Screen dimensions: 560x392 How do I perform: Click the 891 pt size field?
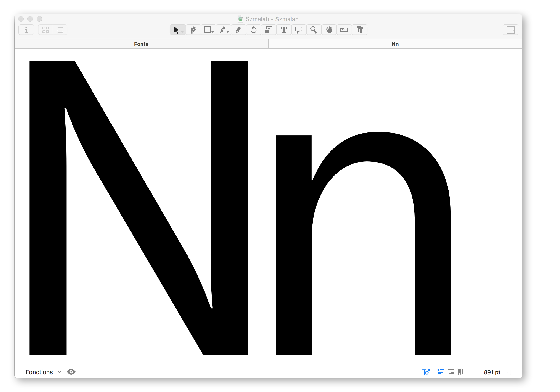[492, 372]
